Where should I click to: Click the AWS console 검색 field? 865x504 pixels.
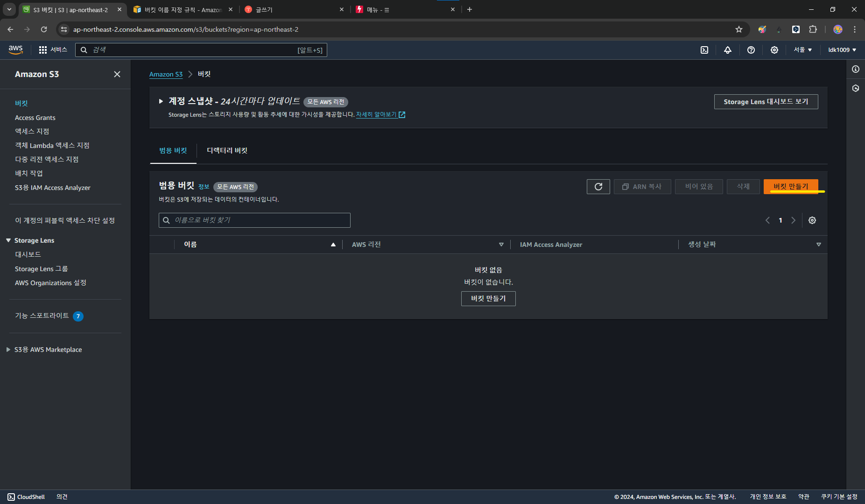(201, 50)
